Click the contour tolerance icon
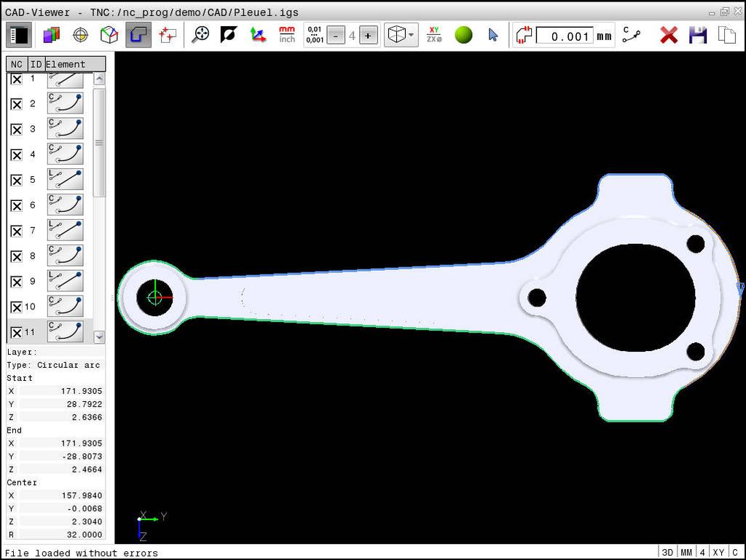This screenshot has height=560, width=746. [523, 35]
